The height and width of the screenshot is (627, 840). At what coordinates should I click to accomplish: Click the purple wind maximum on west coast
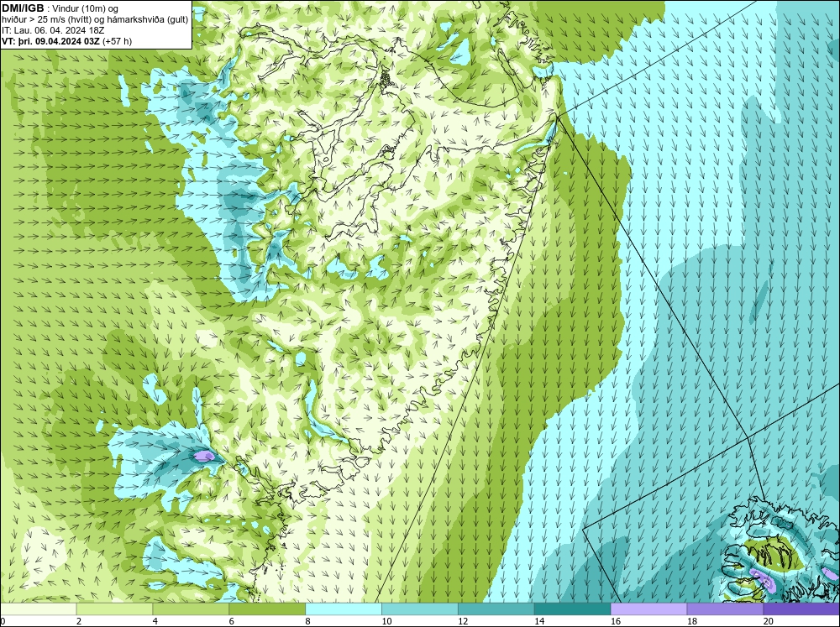(204, 456)
